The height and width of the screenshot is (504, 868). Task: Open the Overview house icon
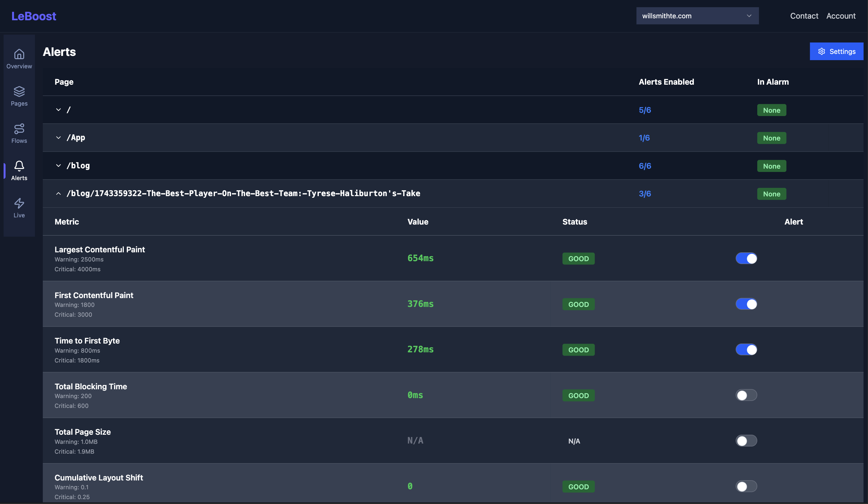coord(19,54)
